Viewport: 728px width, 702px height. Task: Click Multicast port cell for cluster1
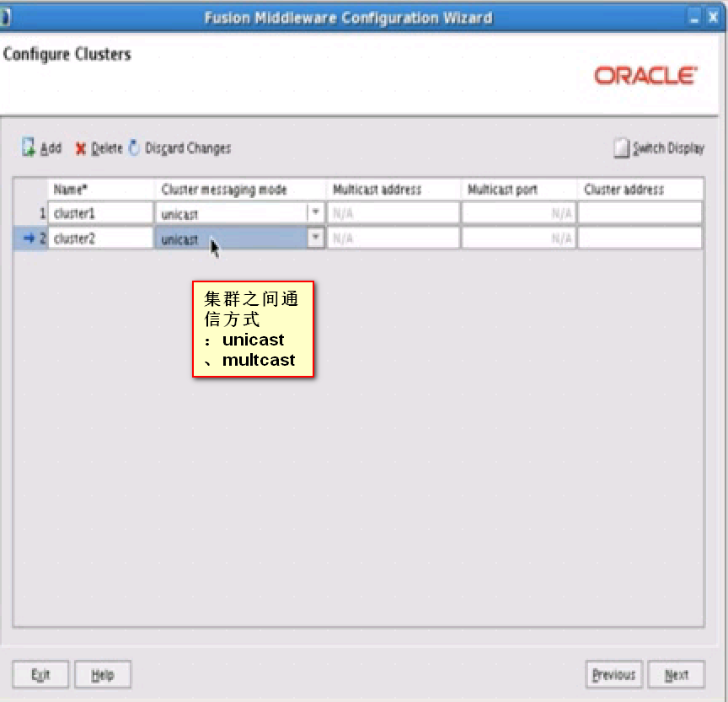coord(518,213)
